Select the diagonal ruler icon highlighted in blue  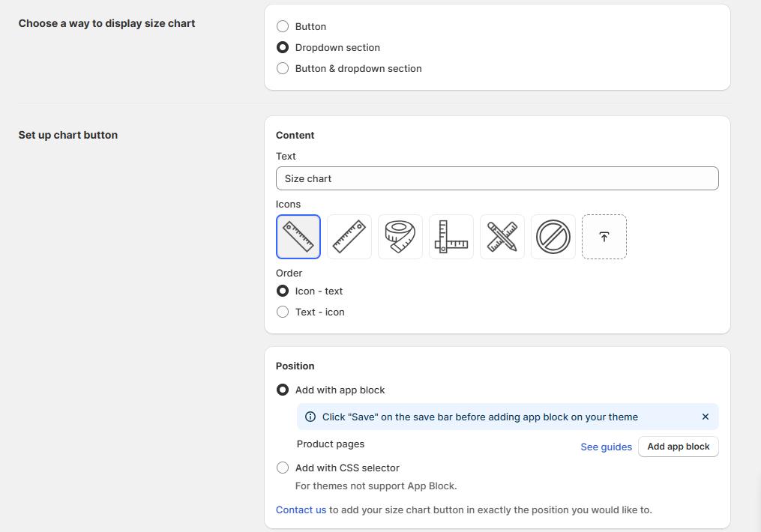(x=298, y=237)
